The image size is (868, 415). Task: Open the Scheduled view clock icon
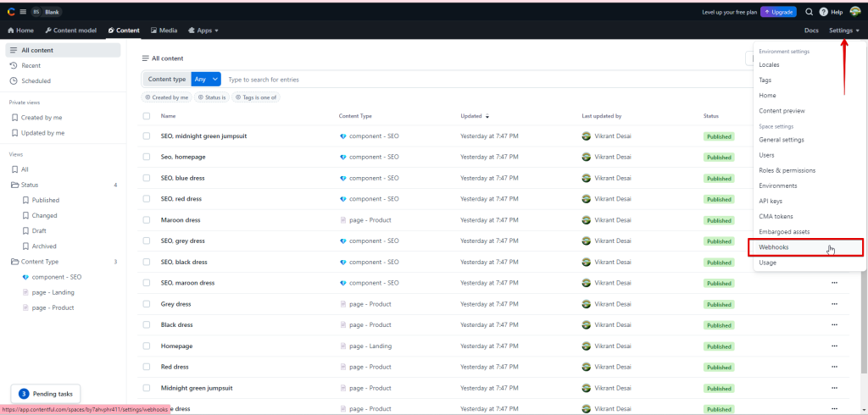(x=14, y=80)
